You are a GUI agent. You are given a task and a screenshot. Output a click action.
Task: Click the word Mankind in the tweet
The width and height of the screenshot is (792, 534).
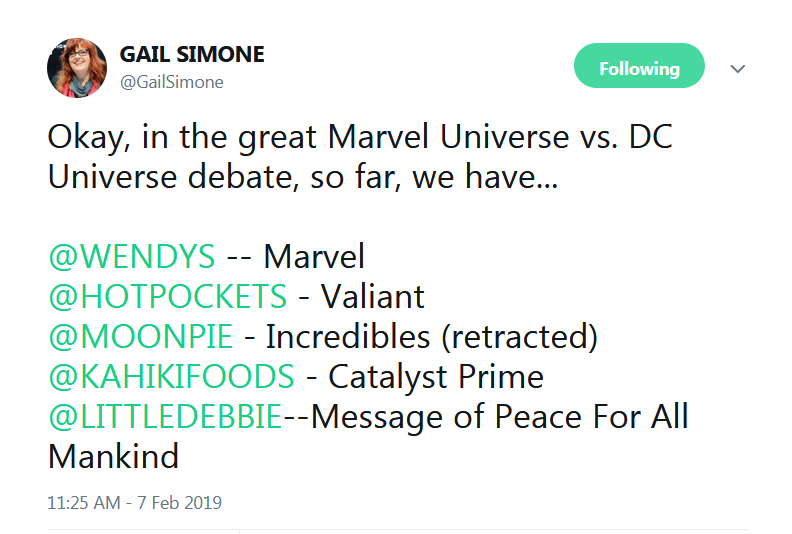tap(113, 457)
